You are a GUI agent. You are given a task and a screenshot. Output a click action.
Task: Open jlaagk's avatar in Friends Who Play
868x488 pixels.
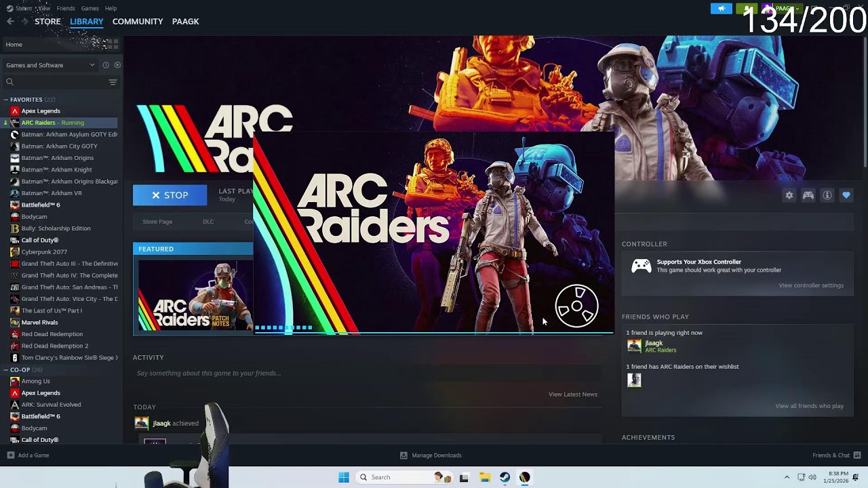[634, 346]
